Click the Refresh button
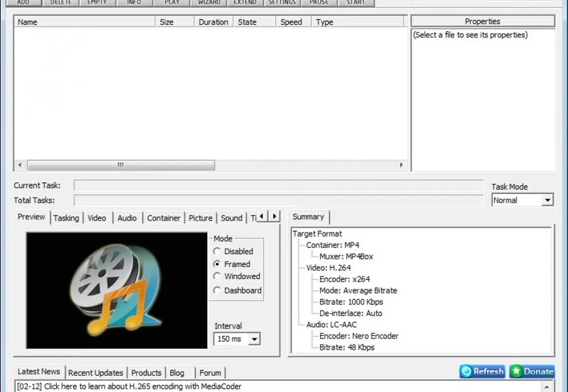 pos(482,371)
